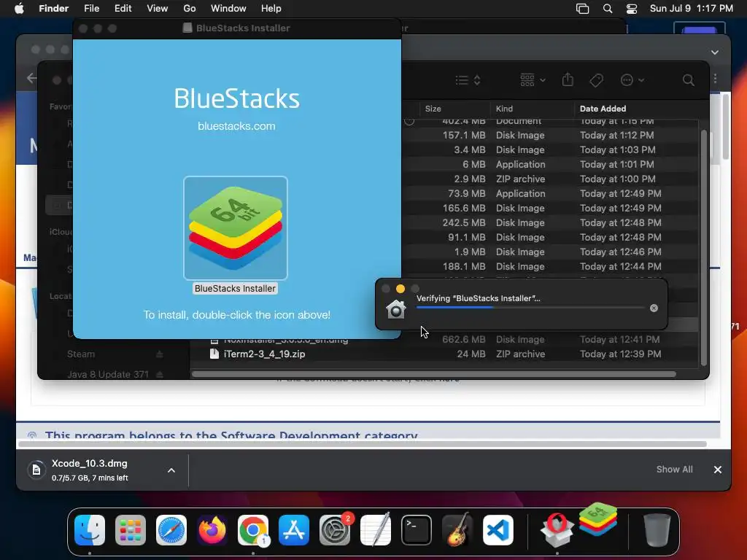This screenshot has width=747, height=560.
Task: Open App Store from the Dock
Action: (x=294, y=530)
